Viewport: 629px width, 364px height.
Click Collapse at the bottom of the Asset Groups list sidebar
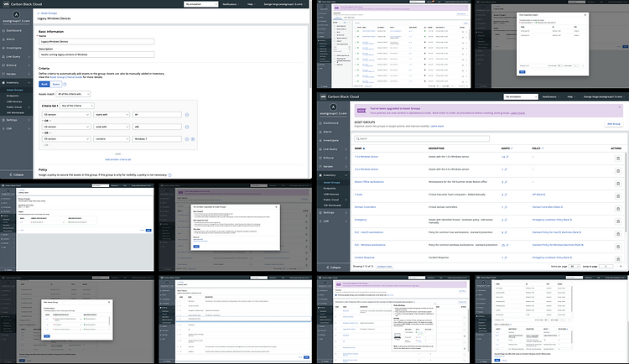coord(333,268)
